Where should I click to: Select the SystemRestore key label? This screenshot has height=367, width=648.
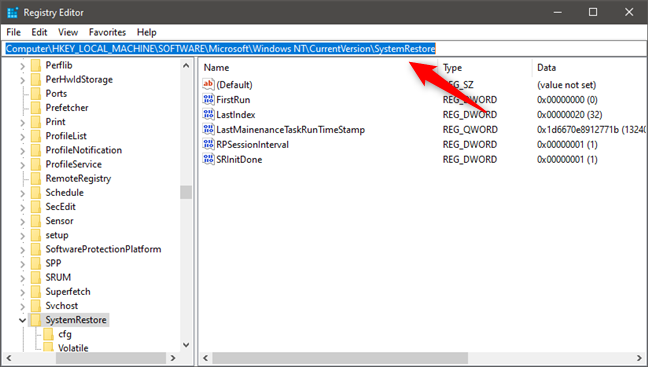76,320
